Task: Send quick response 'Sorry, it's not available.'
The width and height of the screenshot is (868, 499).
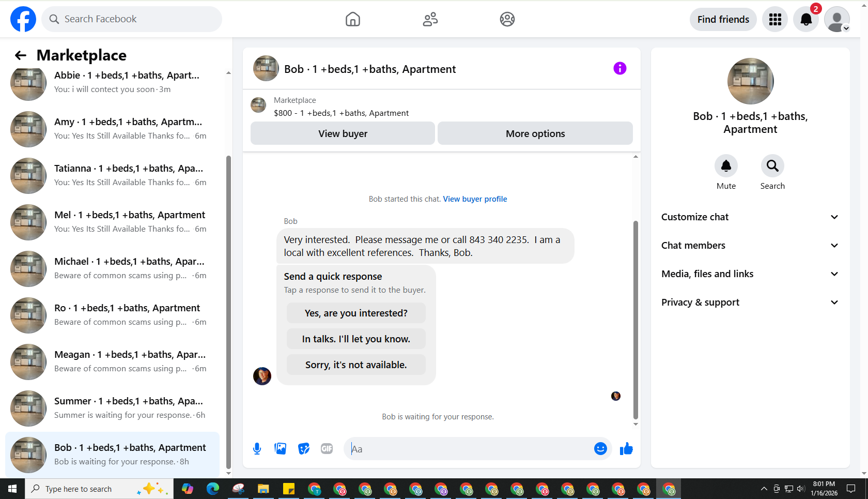Action: (356, 365)
